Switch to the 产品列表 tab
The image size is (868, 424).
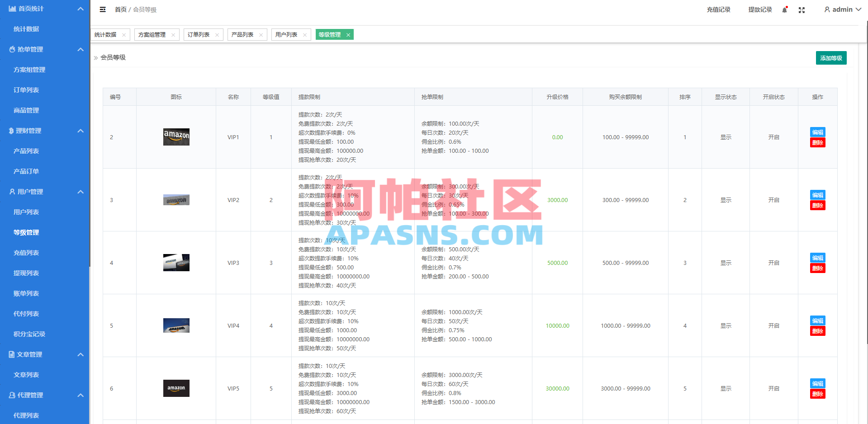(x=243, y=34)
